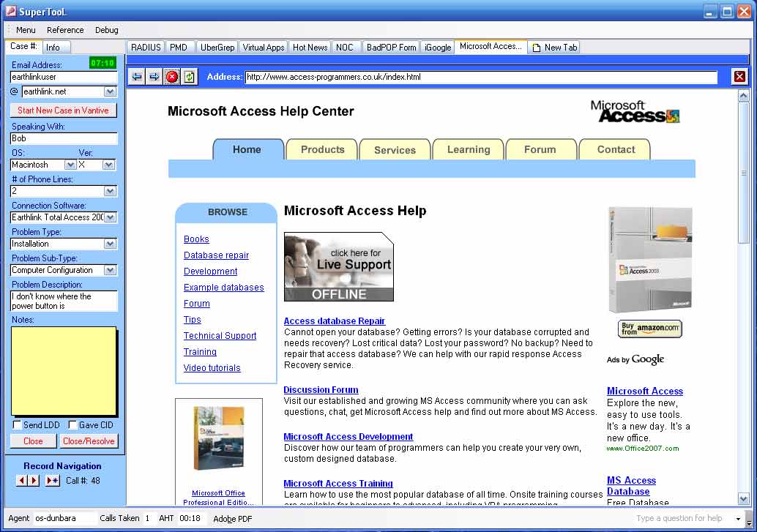Image resolution: width=757 pixels, height=532 pixels.
Task: Follow the Database repair browse link
Action: click(216, 255)
